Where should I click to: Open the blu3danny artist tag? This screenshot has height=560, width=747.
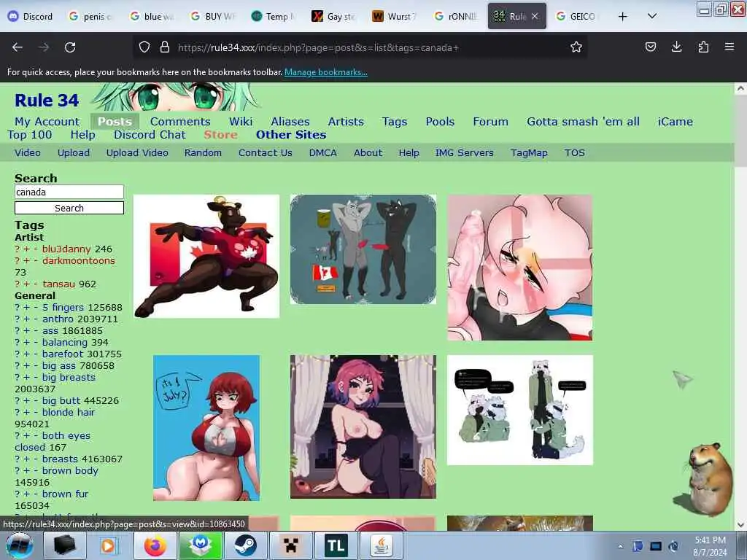coord(66,249)
